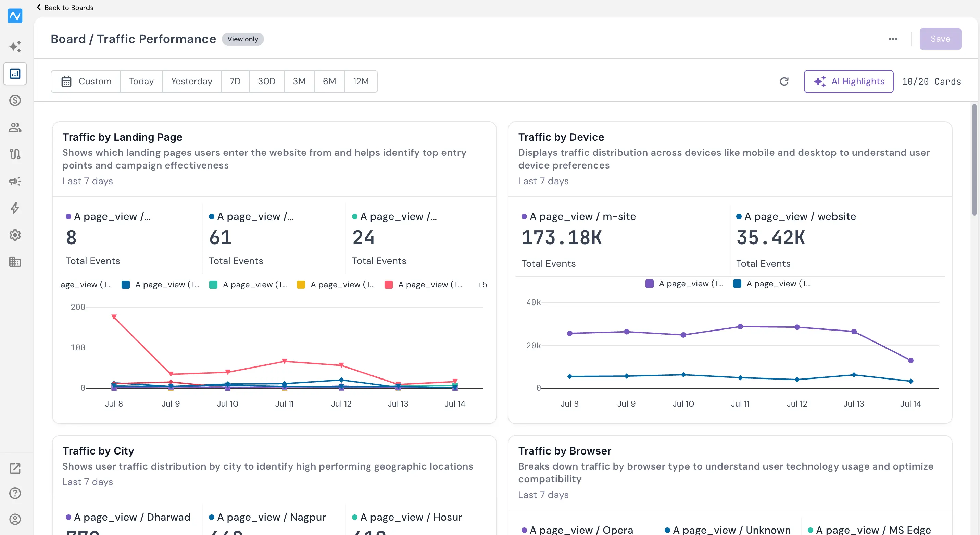The height and width of the screenshot is (535, 980).
Task: Select the 30D time range tab
Action: tap(266, 82)
